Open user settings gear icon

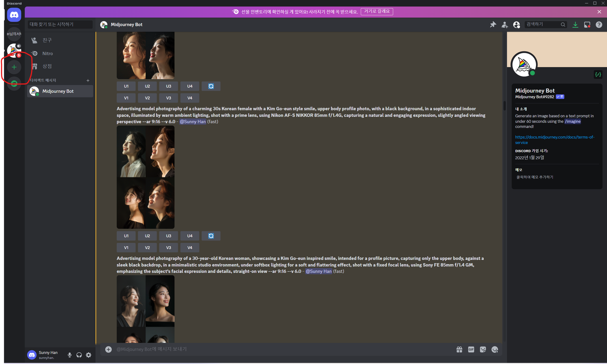pyautogui.click(x=89, y=355)
